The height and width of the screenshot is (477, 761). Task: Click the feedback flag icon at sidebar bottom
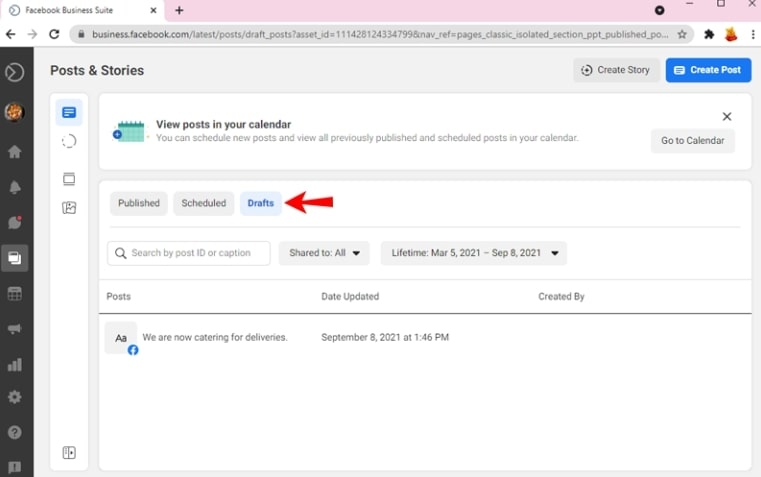click(15, 467)
